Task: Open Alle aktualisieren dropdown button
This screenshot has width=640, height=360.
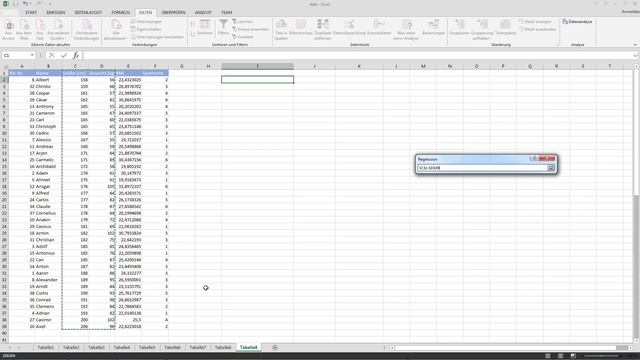Action: click(x=115, y=29)
